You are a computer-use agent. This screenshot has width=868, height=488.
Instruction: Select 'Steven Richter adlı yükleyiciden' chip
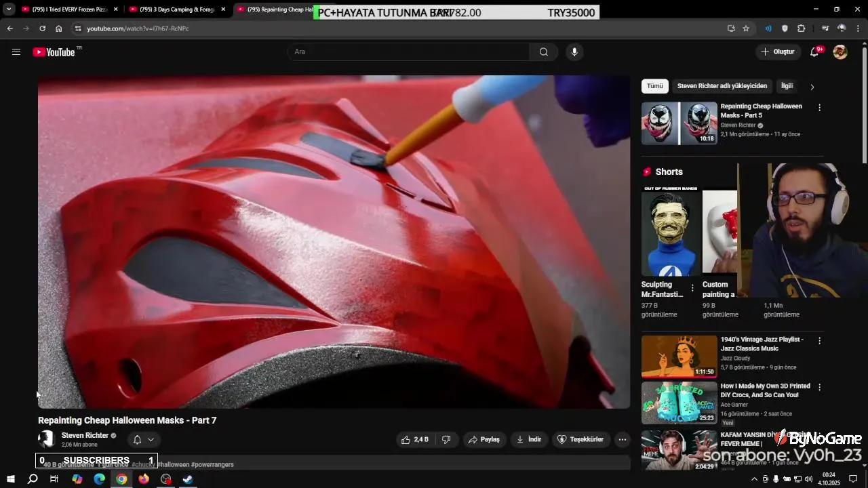[x=722, y=86]
